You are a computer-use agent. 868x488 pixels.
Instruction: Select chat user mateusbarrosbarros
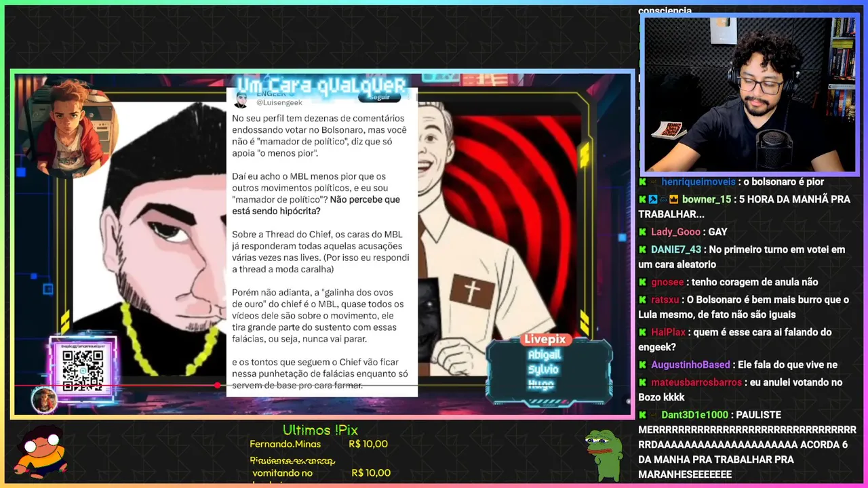(x=696, y=382)
